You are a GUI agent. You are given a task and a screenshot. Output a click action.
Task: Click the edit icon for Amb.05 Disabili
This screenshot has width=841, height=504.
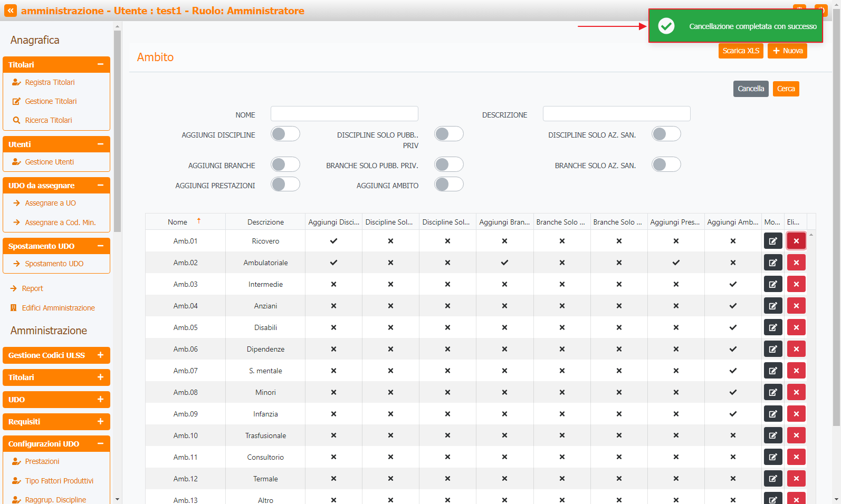pos(772,327)
